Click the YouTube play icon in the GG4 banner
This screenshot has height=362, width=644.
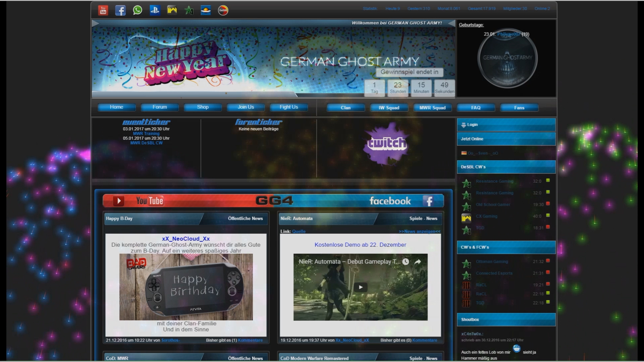click(x=118, y=201)
